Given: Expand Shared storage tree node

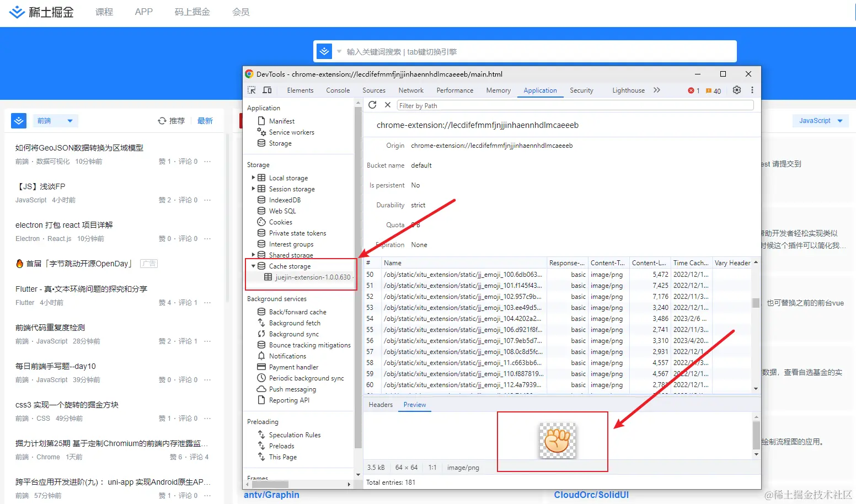Looking at the screenshot, I should [253, 255].
